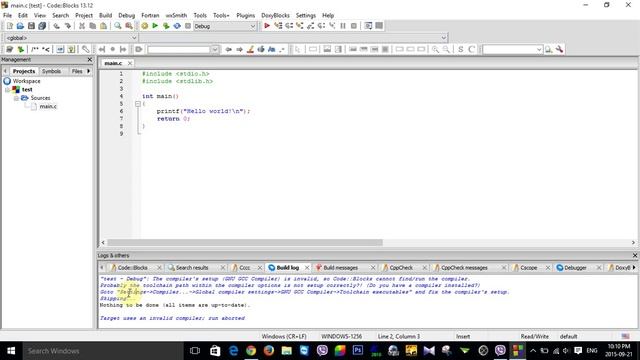Open the search text combo dropdown arrow
The height and width of the screenshot is (360, 640).
coord(215,49)
